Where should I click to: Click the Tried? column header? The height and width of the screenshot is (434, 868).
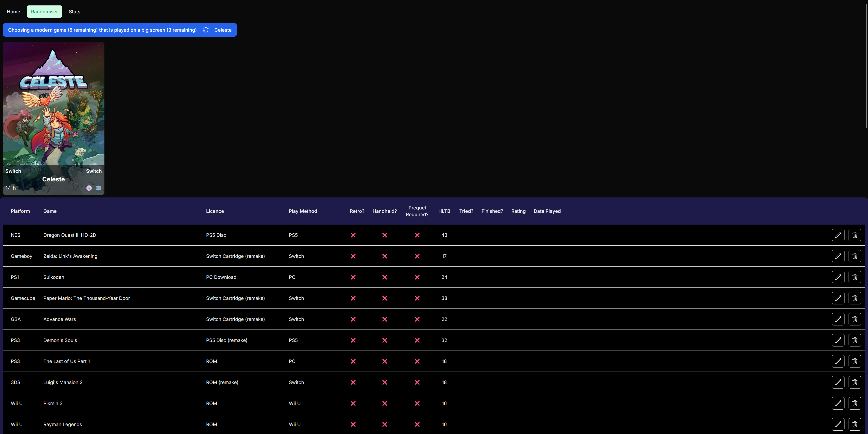[x=466, y=211]
